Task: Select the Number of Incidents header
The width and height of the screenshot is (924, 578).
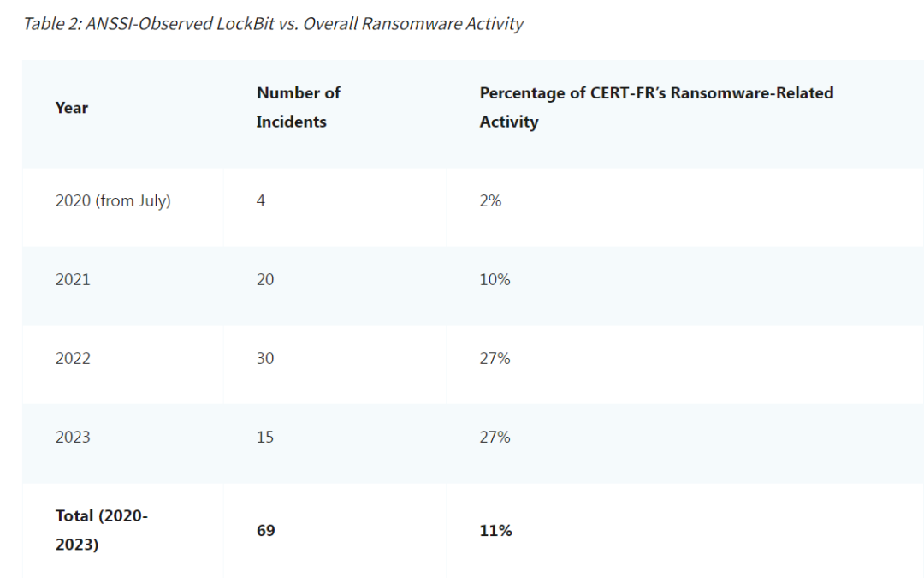Action: (299, 107)
